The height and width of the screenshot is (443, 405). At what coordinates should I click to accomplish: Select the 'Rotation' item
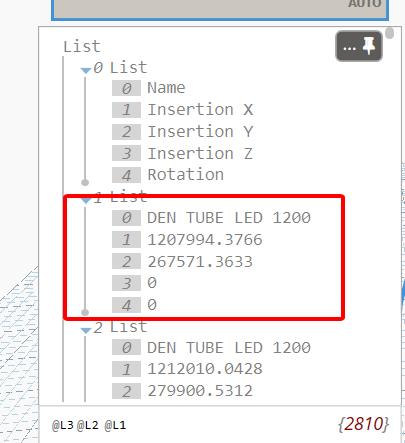click(x=186, y=175)
